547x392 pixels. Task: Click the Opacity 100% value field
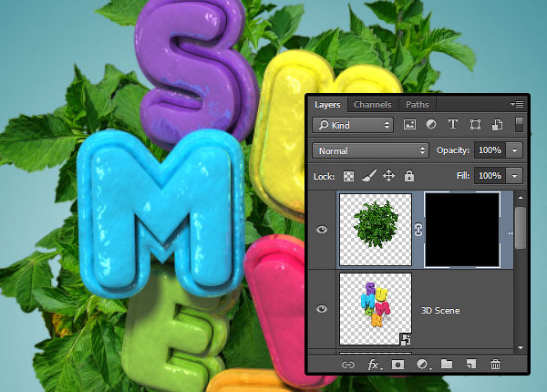(x=490, y=150)
